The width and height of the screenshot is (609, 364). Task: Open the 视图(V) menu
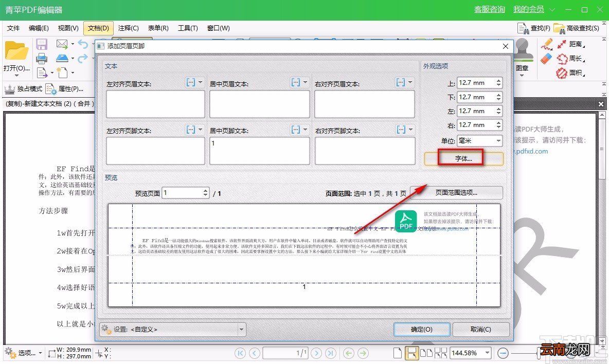pyautogui.click(x=68, y=28)
